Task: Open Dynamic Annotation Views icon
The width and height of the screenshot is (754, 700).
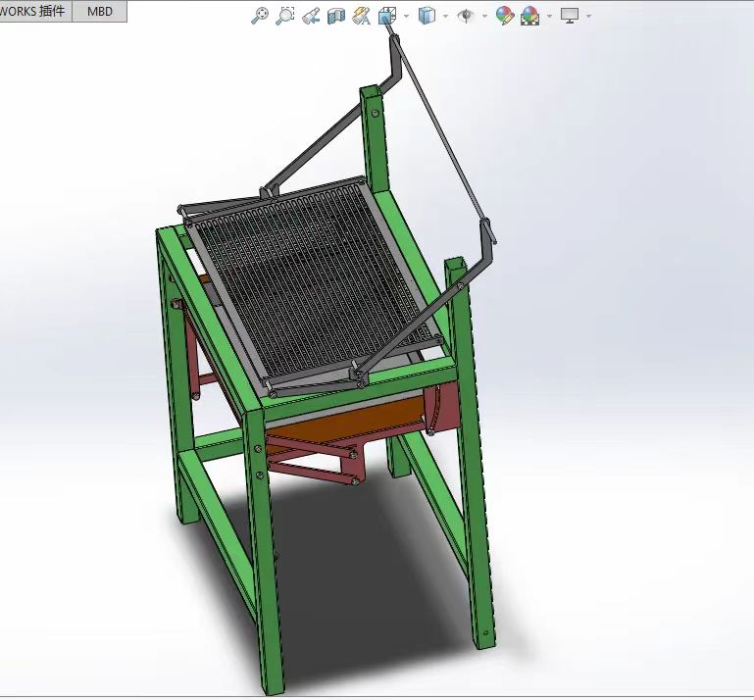Action: click(x=361, y=16)
